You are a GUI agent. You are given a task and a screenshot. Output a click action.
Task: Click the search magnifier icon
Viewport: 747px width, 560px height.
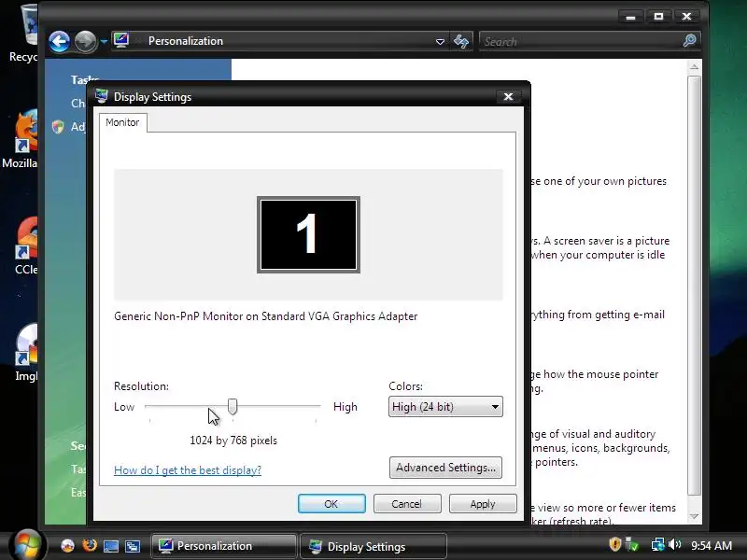(x=690, y=41)
